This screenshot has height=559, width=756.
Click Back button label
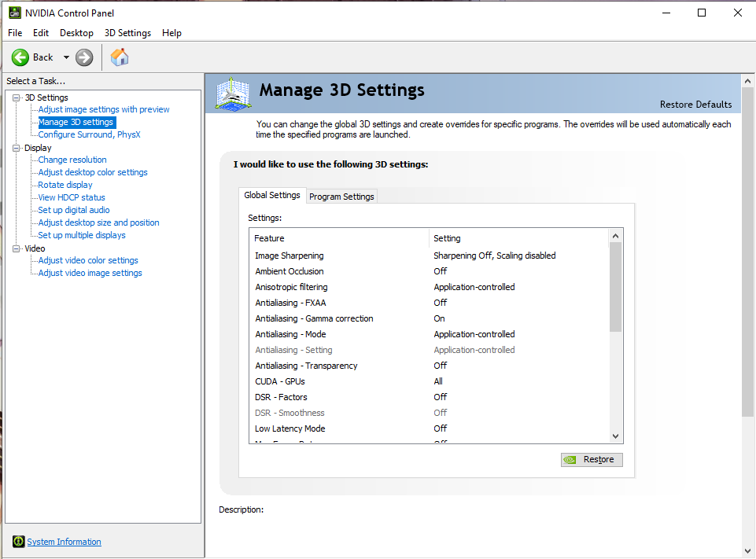(43, 57)
